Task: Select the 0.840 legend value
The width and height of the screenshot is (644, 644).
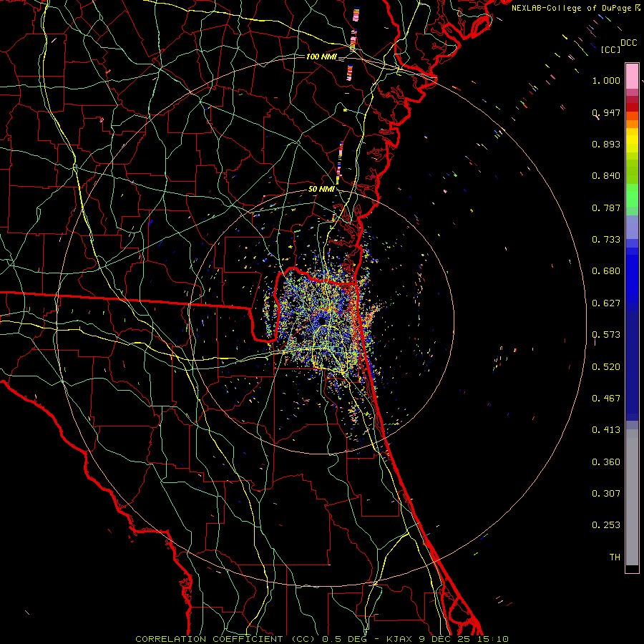Action: (606, 176)
